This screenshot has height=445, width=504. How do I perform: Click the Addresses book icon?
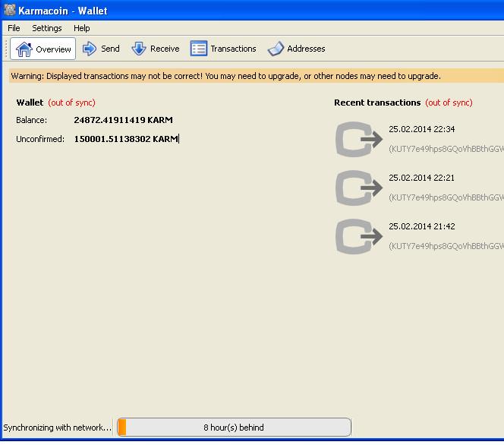pyautogui.click(x=276, y=49)
